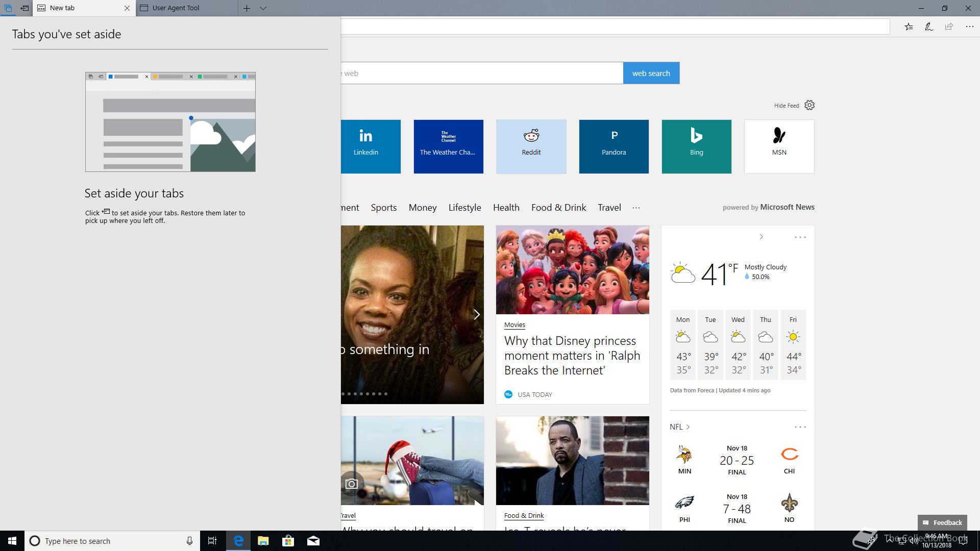Screen dimensions: 980x551
Task: Open File Explorer from taskbar
Action: point(263,541)
